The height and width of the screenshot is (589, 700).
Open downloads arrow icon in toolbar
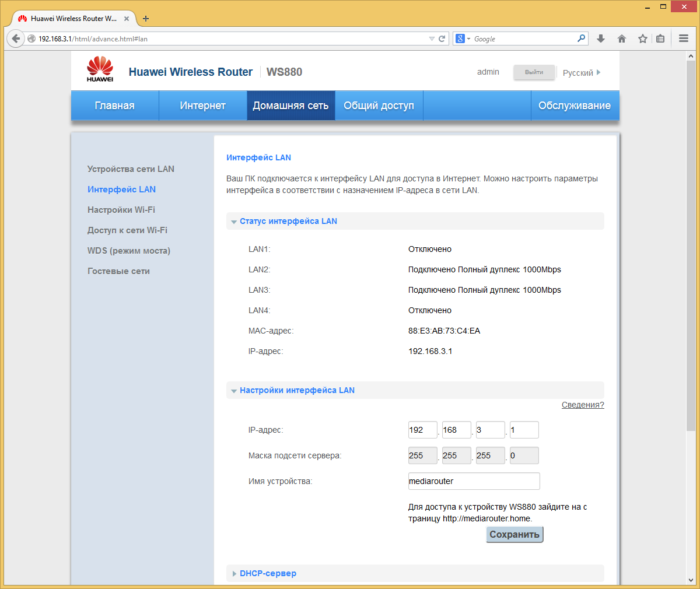601,38
